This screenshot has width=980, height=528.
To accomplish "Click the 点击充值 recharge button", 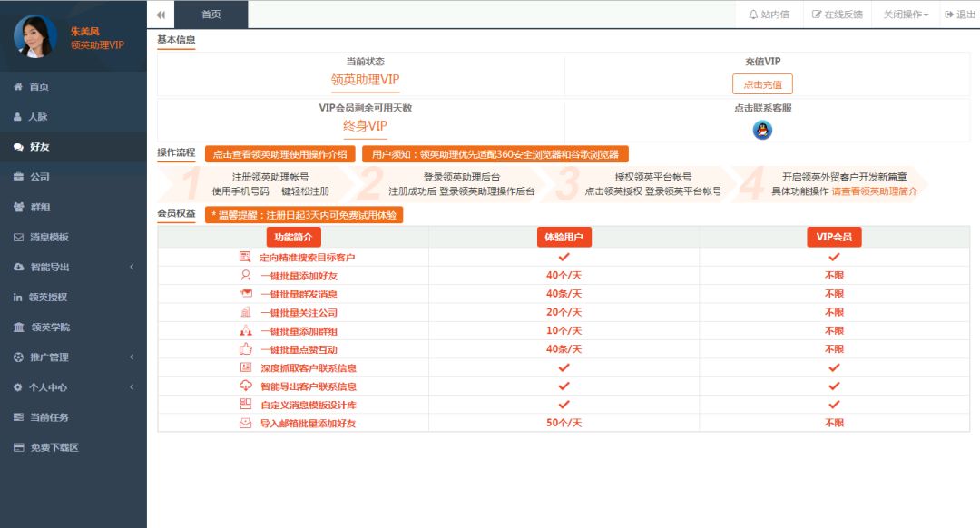I will click(x=761, y=83).
